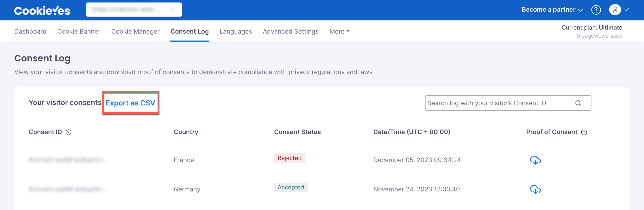Click the user account avatar icon
Screen dimensions: 644x210
(615, 10)
